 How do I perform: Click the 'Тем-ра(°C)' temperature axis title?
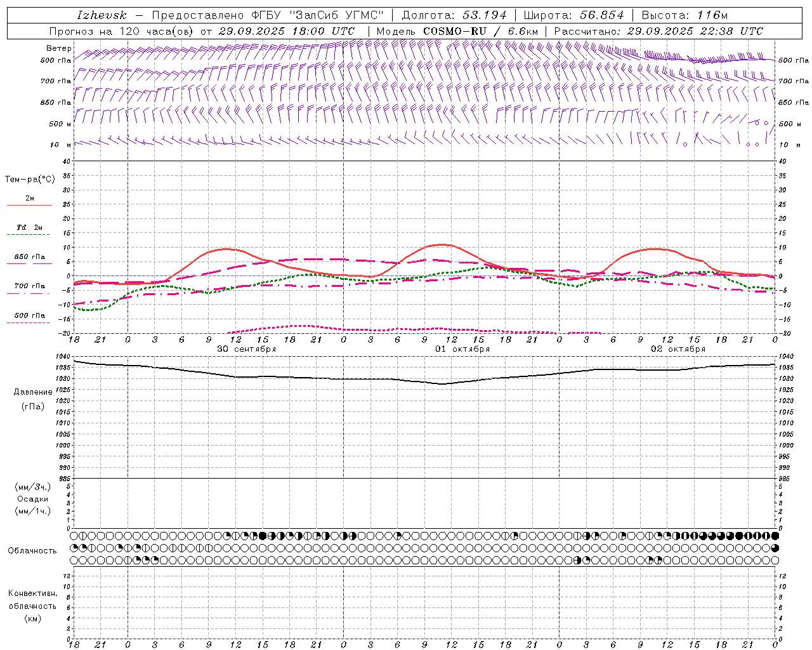pos(30,179)
